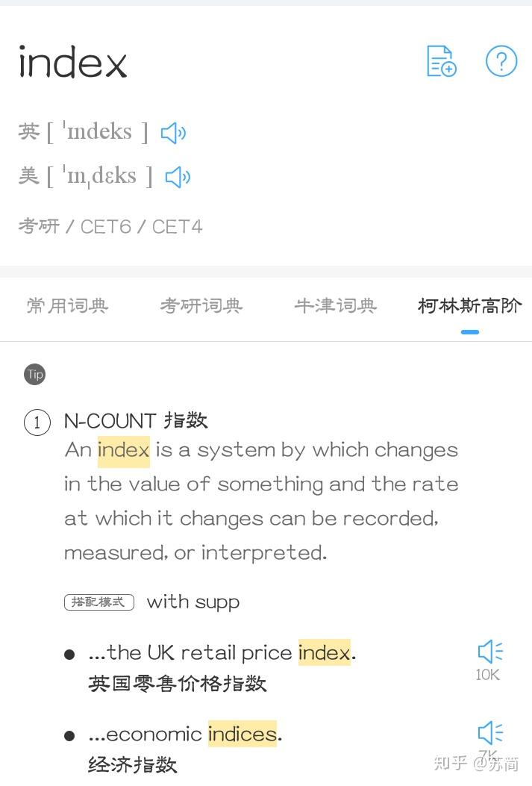Open the 牛津词典 dictionary tab
Viewport: 532px width, 786px height.
click(x=335, y=306)
